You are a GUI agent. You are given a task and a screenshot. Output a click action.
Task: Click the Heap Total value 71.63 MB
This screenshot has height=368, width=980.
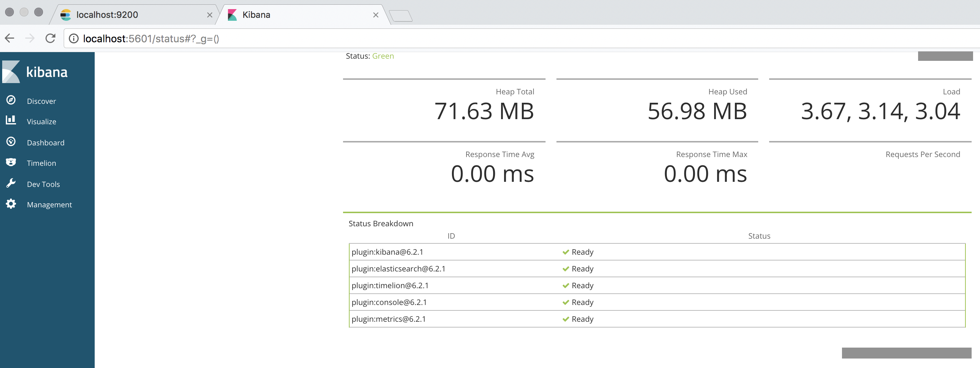pos(484,111)
